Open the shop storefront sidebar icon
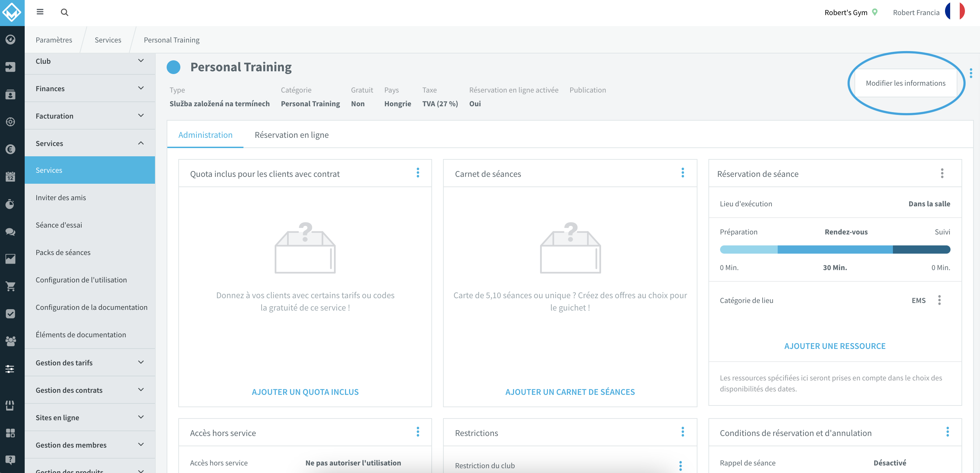Image resolution: width=980 pixels, height=473 pixels. point(11,405)
